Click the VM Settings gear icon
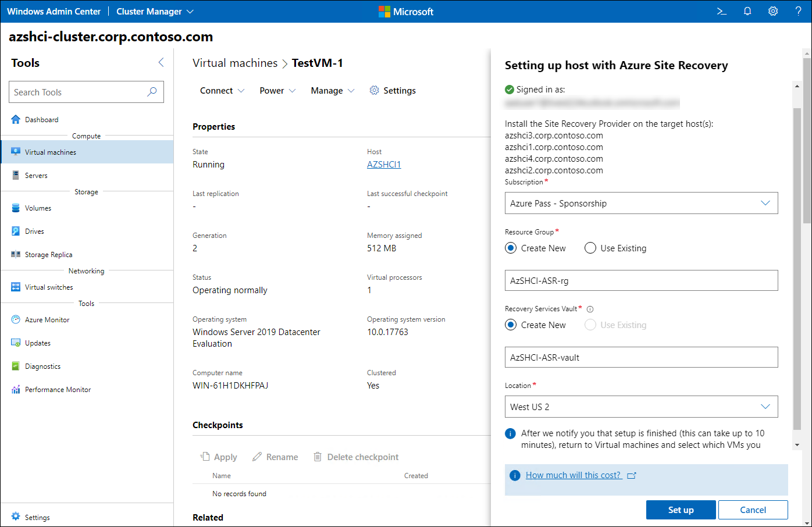 pyautogui.click(x=374, y=90)
